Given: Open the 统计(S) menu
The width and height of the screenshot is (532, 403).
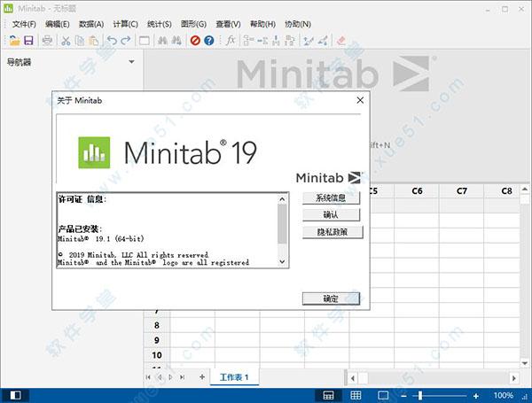Looking at the screenshot, I should pyautogui.click(x=159, y=24).
